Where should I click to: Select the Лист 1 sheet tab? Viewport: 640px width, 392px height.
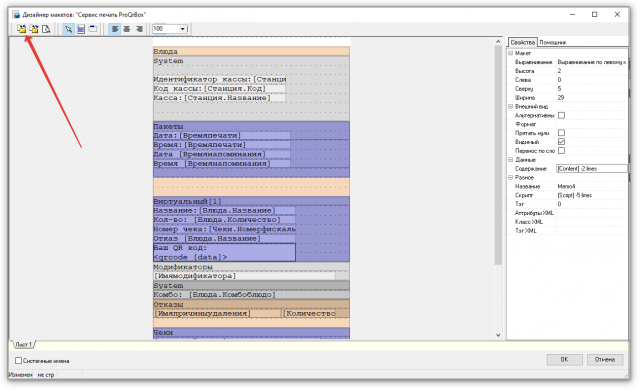pos(23,345)
